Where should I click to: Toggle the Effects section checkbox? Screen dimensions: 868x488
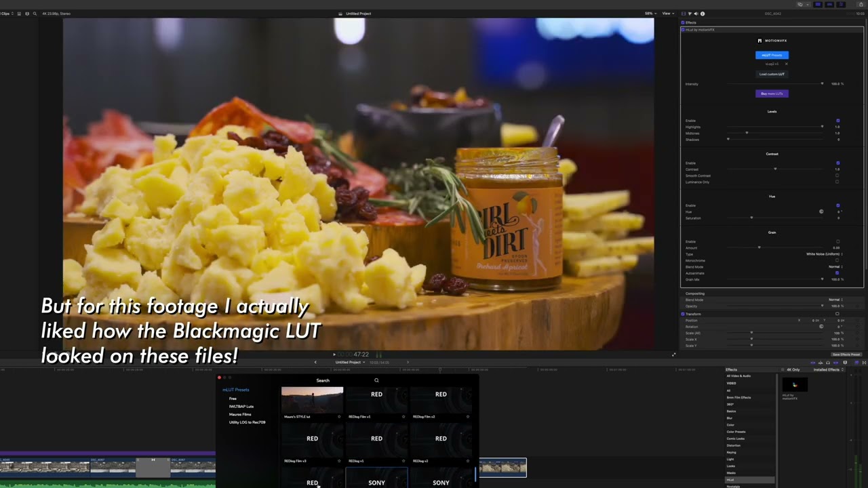coord(683,22)
